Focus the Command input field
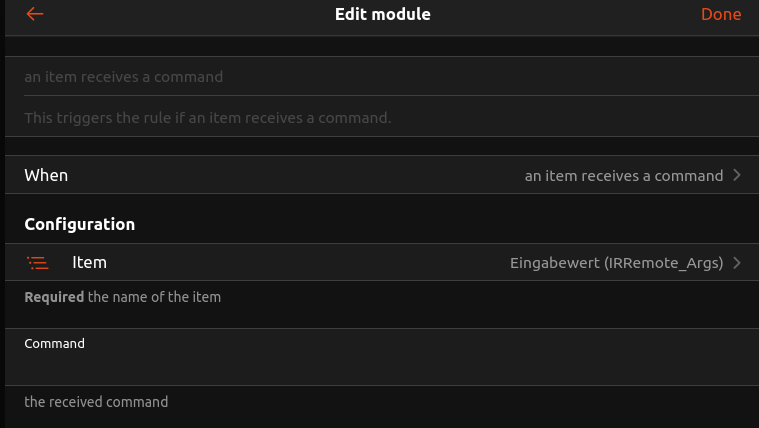This screenshot has height=428, width=759. [379, 368]
